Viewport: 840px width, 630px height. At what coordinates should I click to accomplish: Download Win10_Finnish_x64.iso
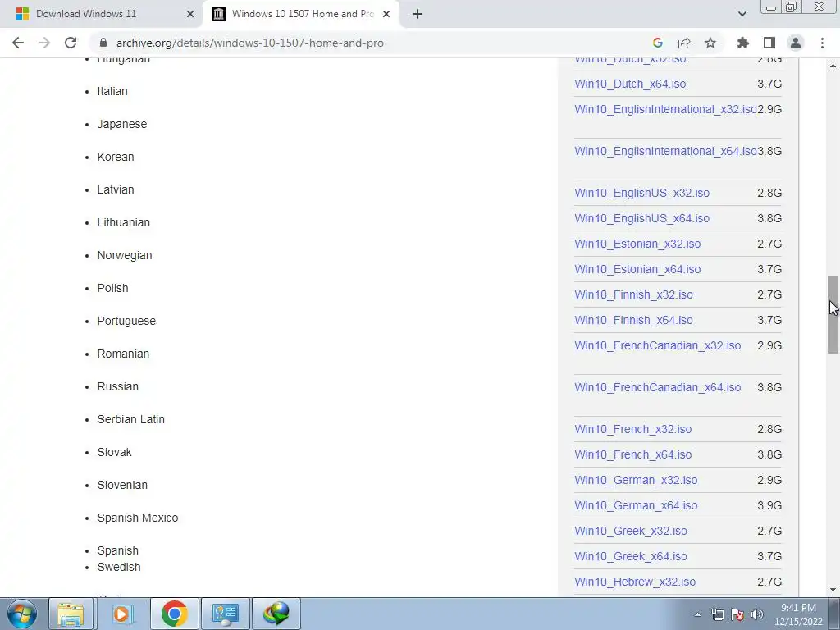tap(634, 320)
